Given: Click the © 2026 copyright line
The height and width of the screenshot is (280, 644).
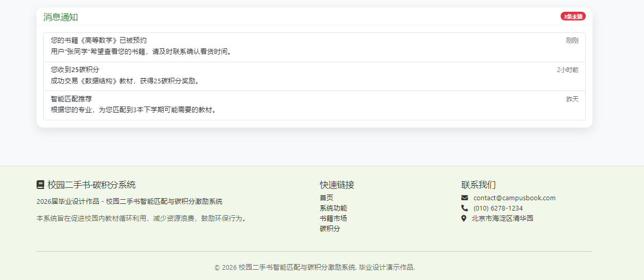Looking at the screenshot, I should 315,267.
